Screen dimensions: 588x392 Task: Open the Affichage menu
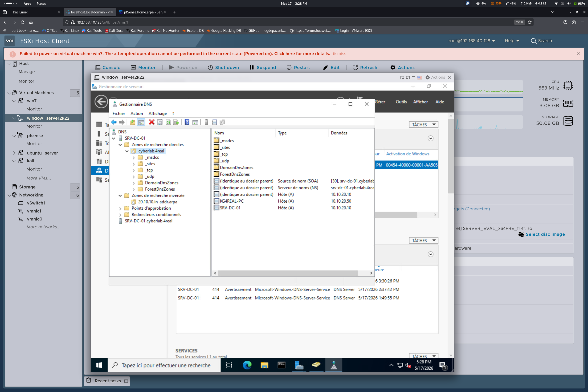pyautogui.click(x=158, y=114)
